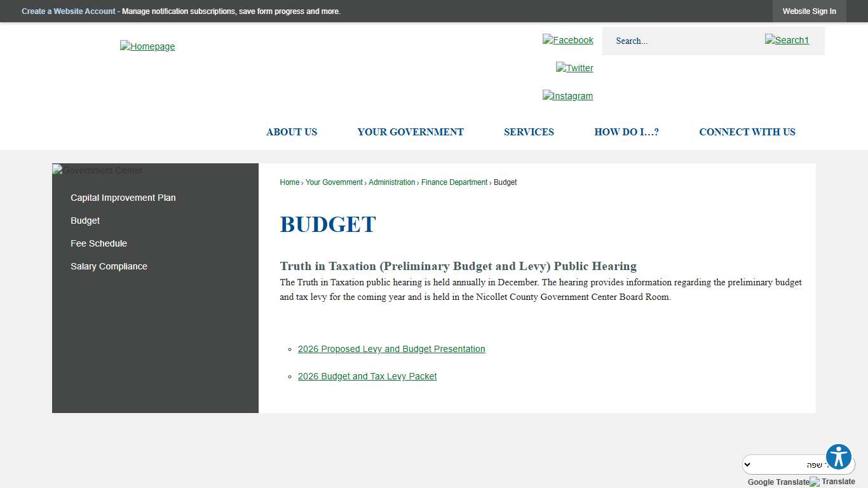Screen dimensions: 868x488
Task: Expand the "HOW DO I...?" dropdown
Action: point(627,132)
